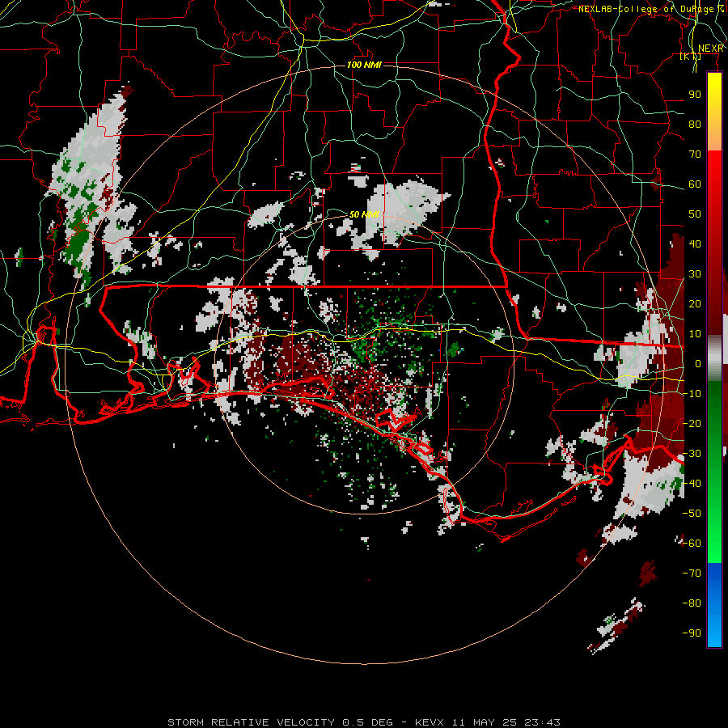Click the '-30' velocity scale label

[692, 453]
